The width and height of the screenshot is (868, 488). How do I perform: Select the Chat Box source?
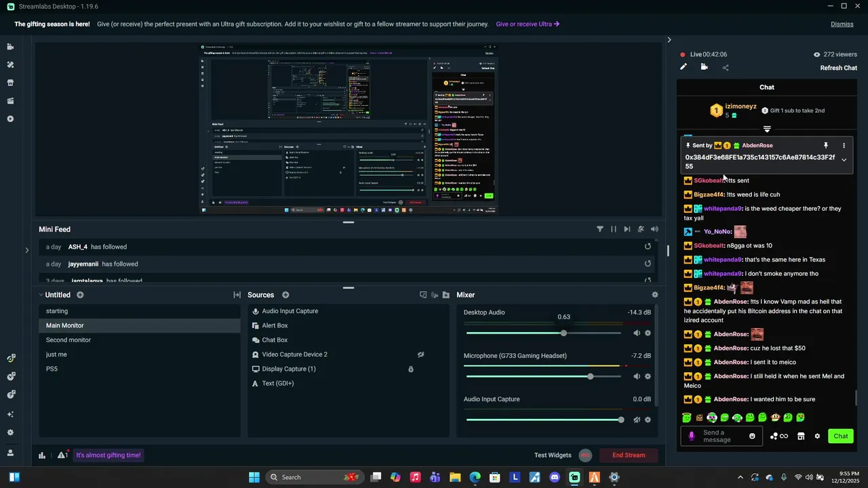click(348, 340)
